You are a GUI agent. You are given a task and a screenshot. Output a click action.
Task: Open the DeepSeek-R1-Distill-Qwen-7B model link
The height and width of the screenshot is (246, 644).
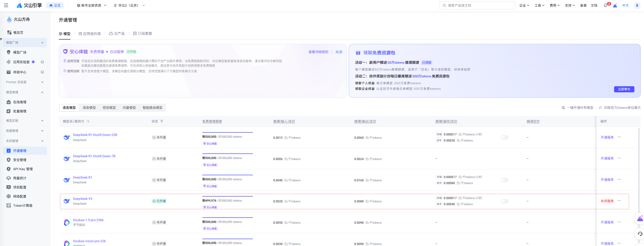(94, 156)
